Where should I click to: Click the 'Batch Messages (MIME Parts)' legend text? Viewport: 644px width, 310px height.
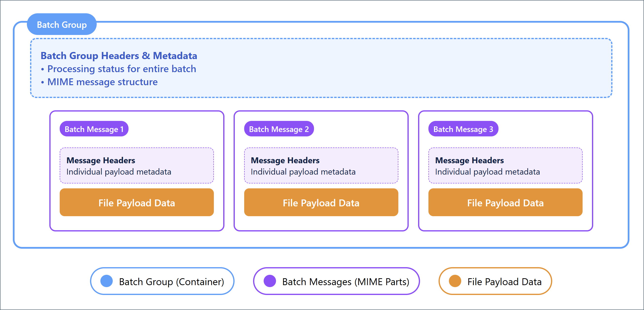click(346, 281)
